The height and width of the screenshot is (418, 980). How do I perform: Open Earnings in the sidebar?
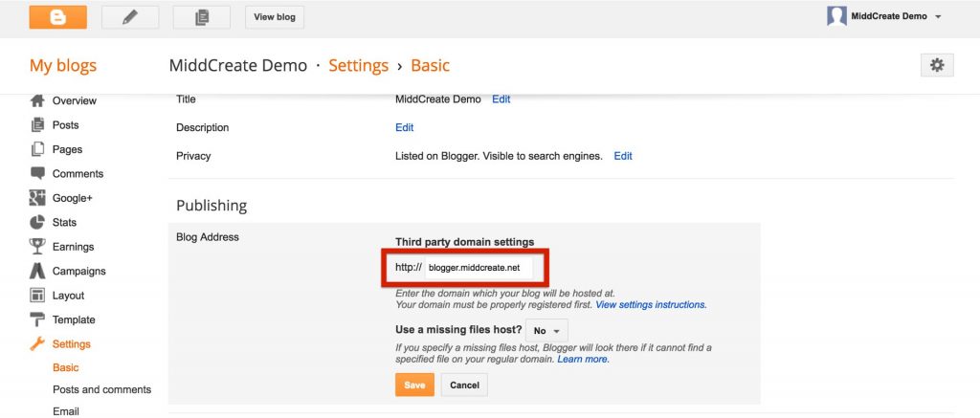coord(73,247)
